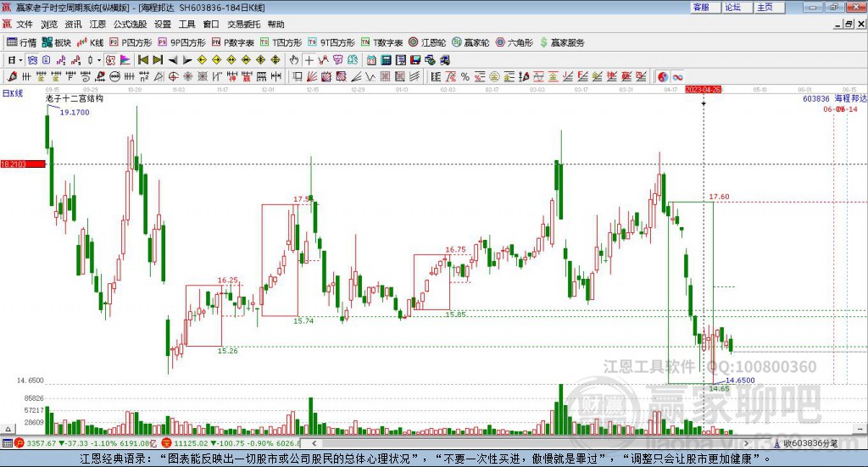This screenshot has height=467, width=868.
Task: Click the 603836 stock code label
Action: [x=816, y=98]
